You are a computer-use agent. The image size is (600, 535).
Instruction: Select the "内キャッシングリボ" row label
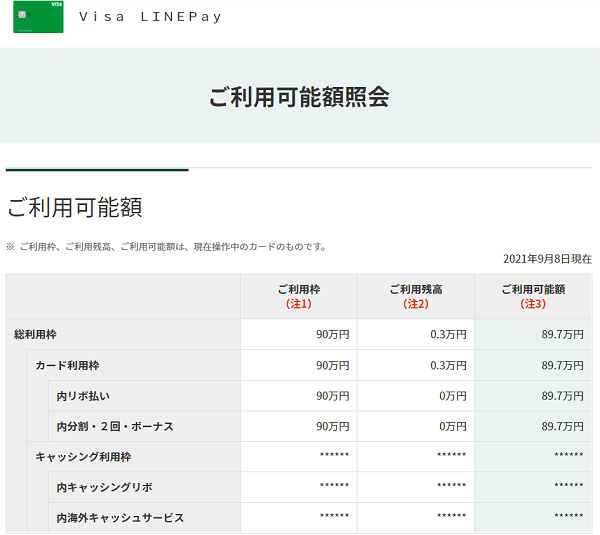click(x=104, y=488)
